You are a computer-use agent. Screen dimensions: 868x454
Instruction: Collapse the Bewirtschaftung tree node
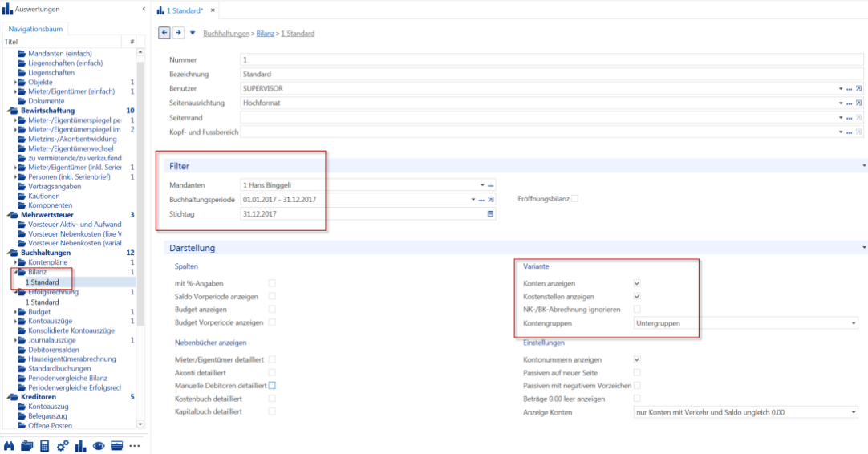point(8,111)
